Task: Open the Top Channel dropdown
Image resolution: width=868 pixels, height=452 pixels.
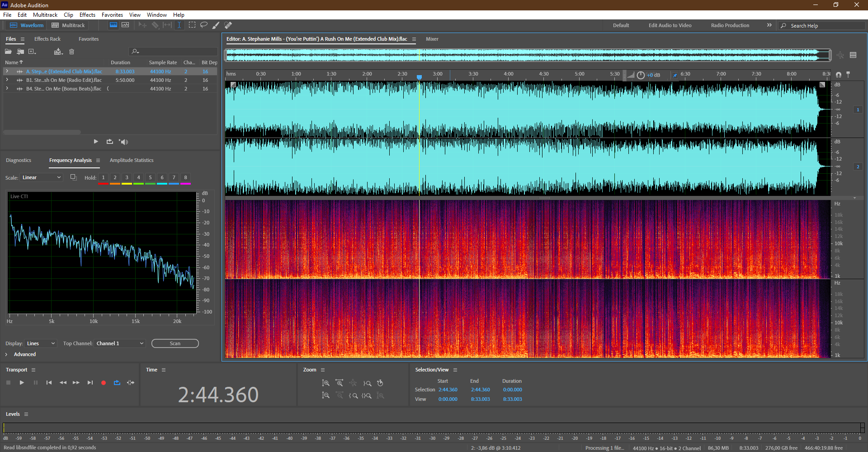Action: coord(120,343)
